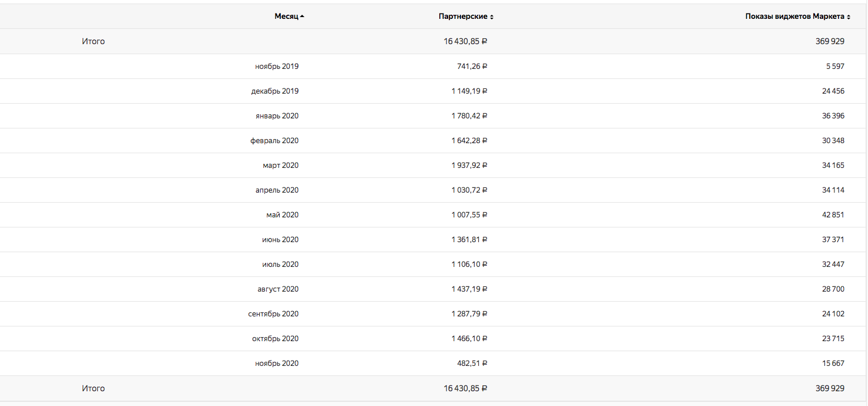Screen dimensions: 868x406
Task: Select the декабрь 2019 month cell
Action: coord(274,91)
